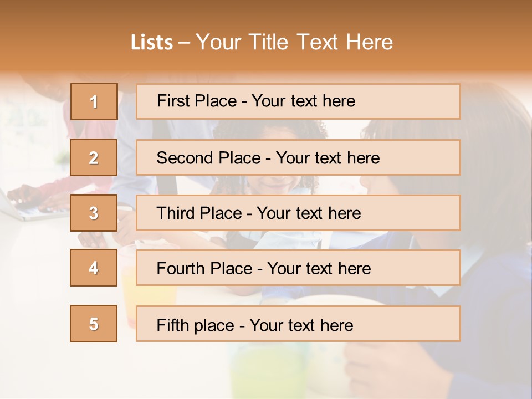The width and height of the screenshot is (532, 399).
Task: Select the number 3 box
Action: click(94, 213)
